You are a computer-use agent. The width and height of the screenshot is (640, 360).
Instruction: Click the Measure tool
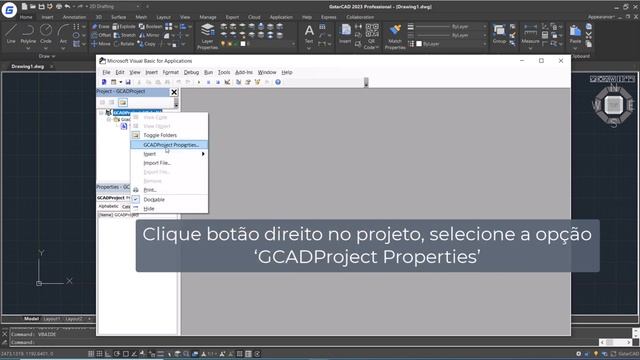(x=530, y=33)
